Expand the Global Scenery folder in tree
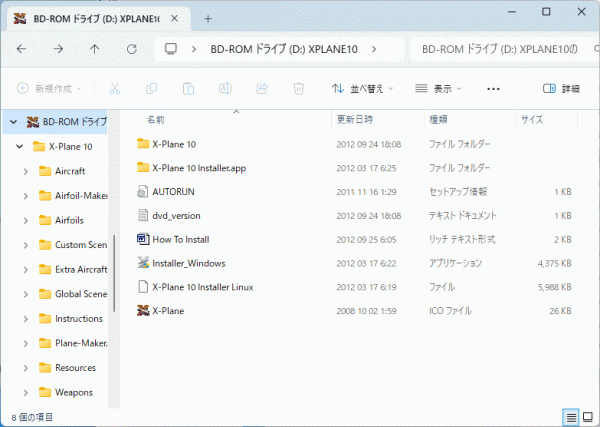Image resolution: width=600 pixels, height=427 pixels. [26, 294]
